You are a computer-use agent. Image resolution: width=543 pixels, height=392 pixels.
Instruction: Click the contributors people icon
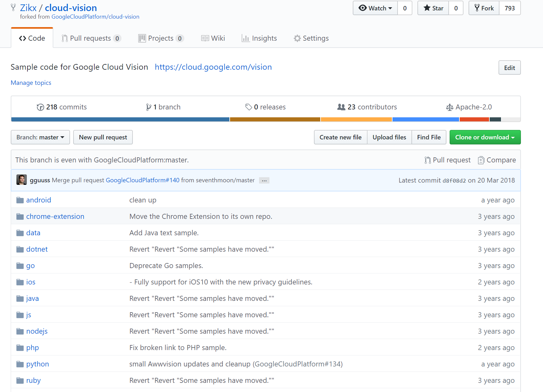[341, 107]
